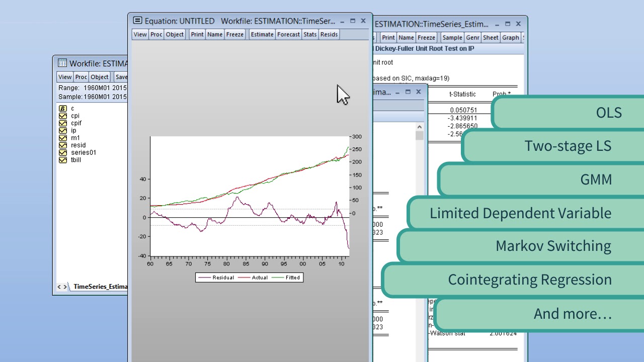Select the cpi series icon
The image size is (644, 362).
[63, 116]
